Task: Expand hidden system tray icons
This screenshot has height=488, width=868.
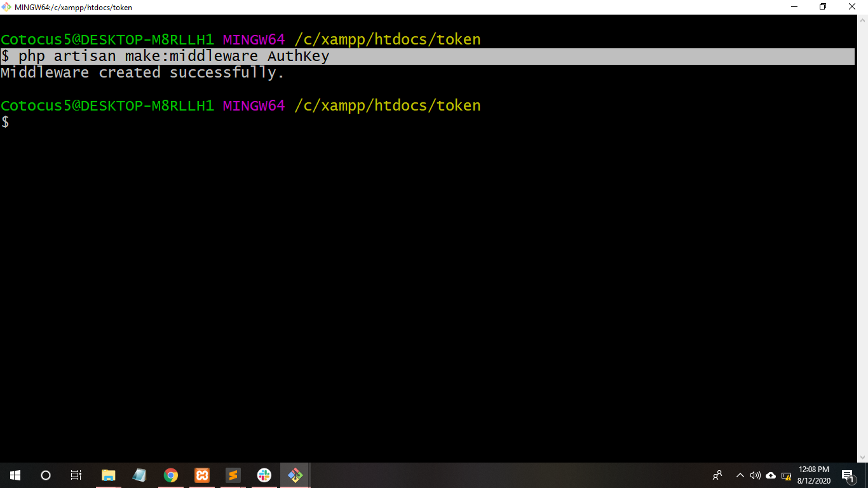Action: click(x=740, y=475)
